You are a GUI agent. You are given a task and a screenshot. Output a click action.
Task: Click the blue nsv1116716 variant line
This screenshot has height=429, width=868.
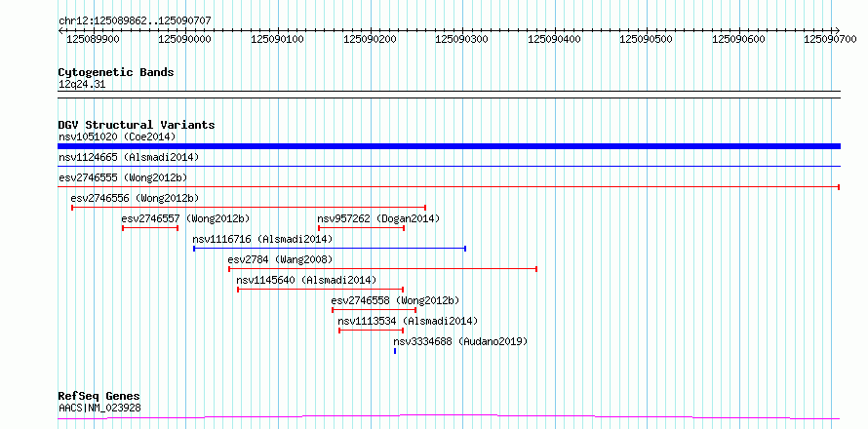click(x=330, y=249)
